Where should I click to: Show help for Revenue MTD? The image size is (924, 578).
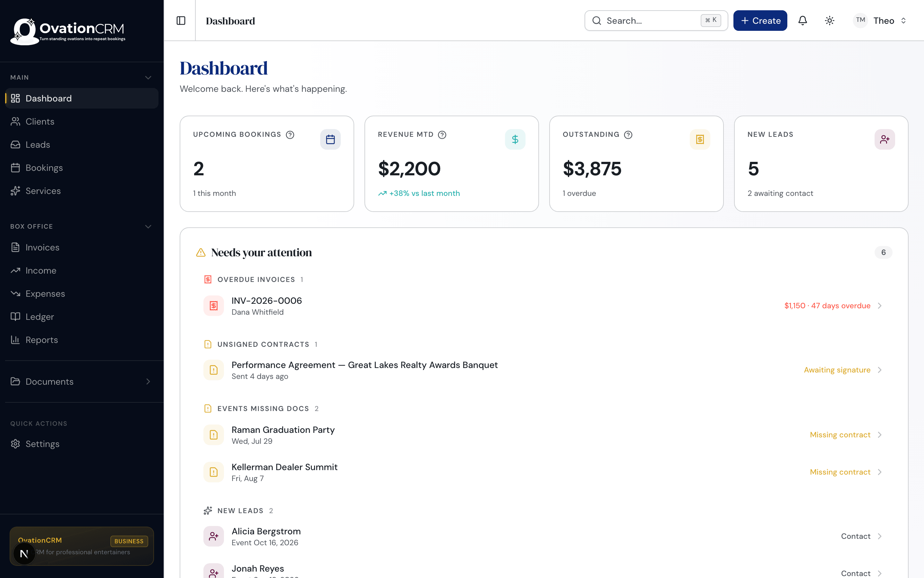pos(442,135)
